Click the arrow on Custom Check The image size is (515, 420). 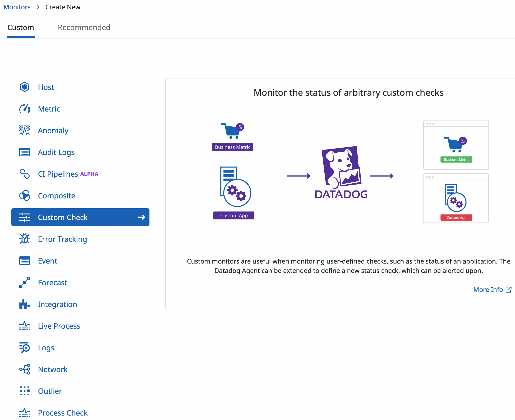coord(141,217)
